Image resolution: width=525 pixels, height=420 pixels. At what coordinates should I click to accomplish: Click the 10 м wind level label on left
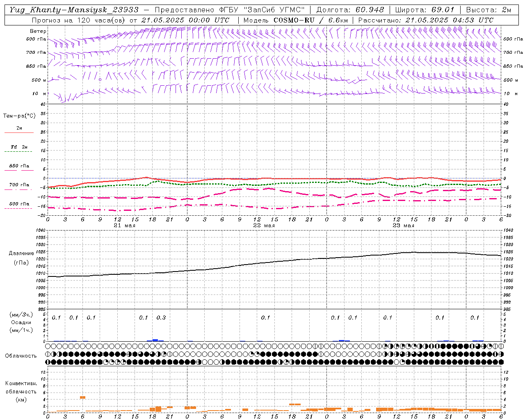pos(39,94)
